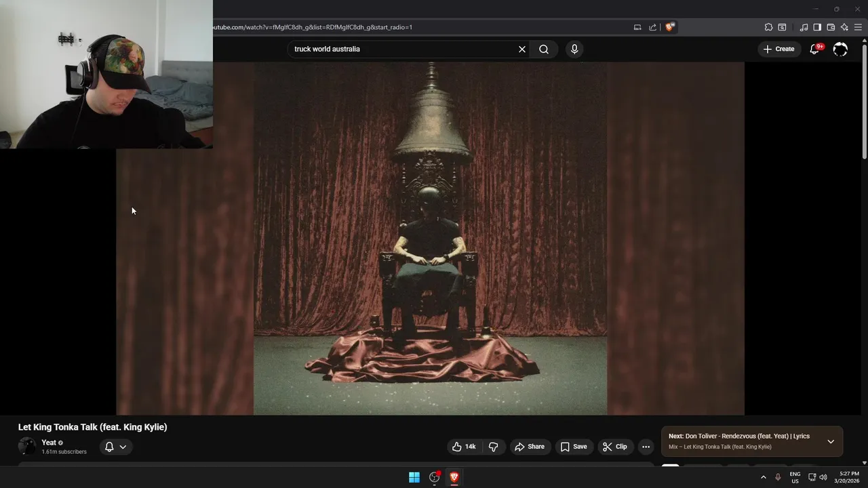Click the search magnifier button
Image resolution: width=868 pixels, height=488 pixels.
pyautogui.click(x=544, y=49)
